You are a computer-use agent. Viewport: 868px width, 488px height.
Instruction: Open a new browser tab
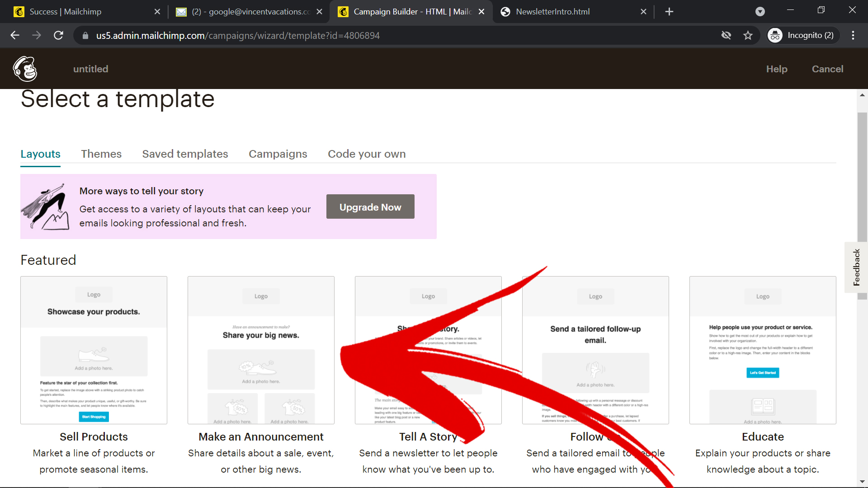click(669, 12)
